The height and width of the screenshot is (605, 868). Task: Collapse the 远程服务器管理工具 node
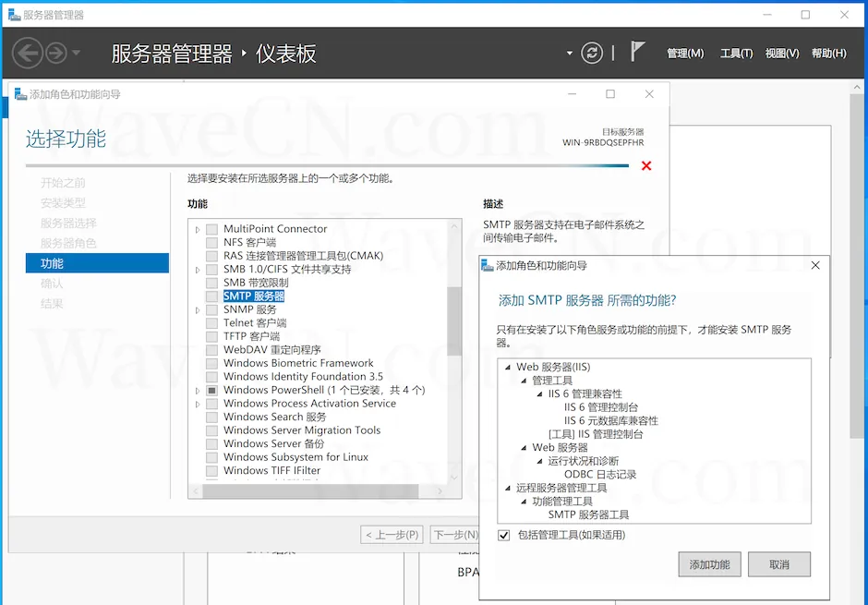508,489
